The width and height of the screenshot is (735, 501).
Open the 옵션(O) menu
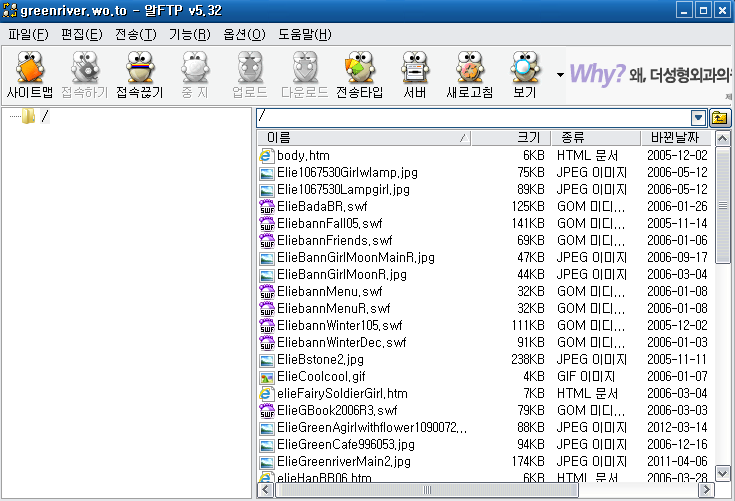244,34
